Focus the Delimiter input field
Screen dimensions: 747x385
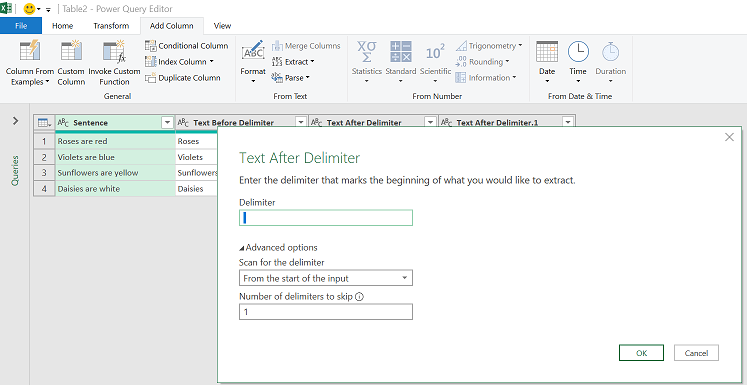[x=326, y=218]
